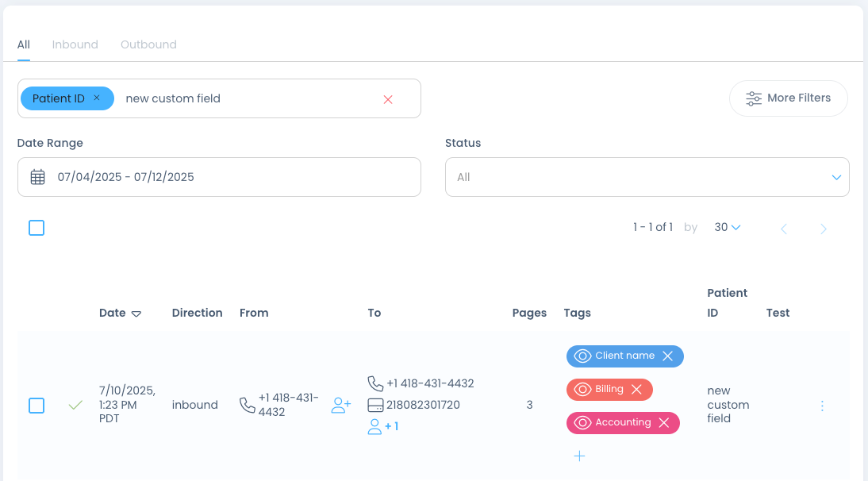Viewport: 868px width, 481px height.
Task: Click calendar icon in Date Range
Action: [x=37, y=177]
